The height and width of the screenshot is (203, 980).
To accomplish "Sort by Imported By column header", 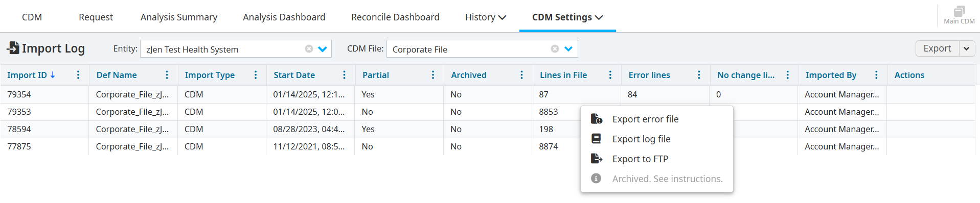I will click(x=831, y=75).
